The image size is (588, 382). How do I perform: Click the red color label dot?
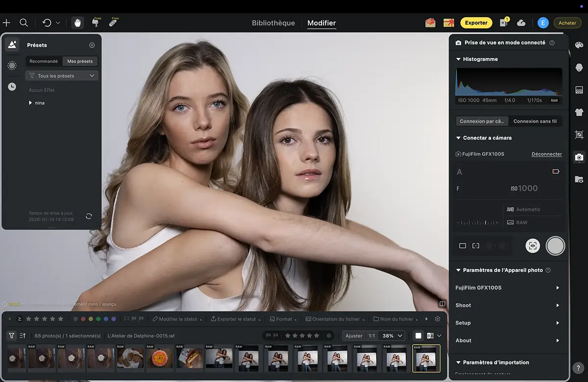[x=83, y=319]
